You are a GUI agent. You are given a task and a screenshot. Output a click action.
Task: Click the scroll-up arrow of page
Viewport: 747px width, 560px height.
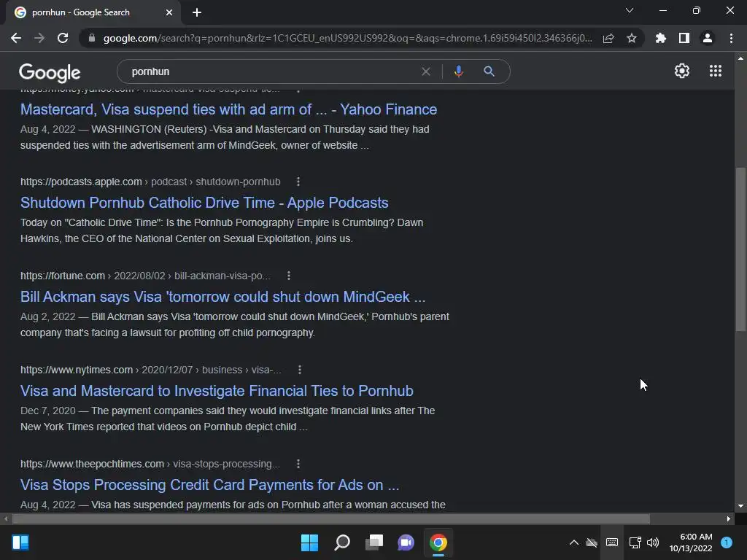(740, 58)
